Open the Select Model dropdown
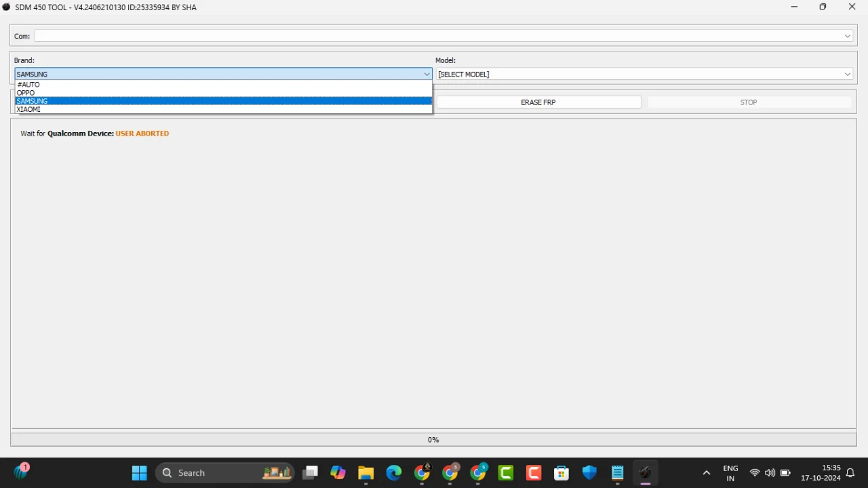Screen dimensions: 868x488 tap(645, 74)
